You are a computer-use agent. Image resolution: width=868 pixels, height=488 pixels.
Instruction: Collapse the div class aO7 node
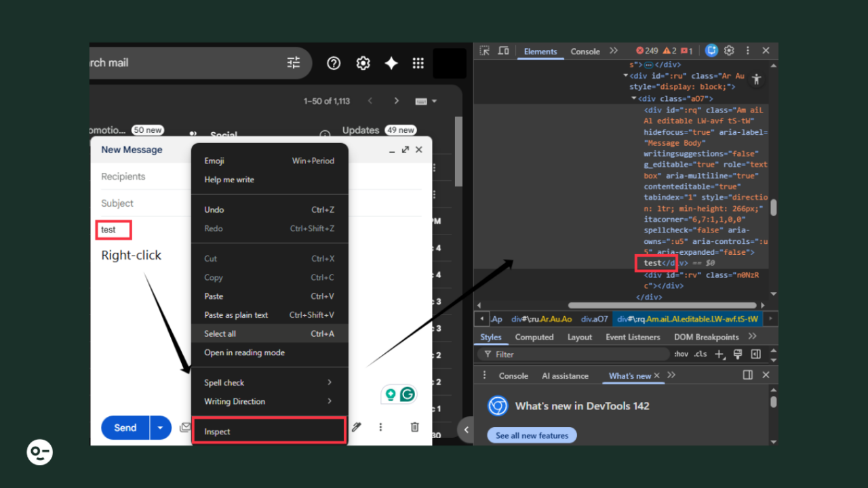pyautogui.click(x=633, y=99)
